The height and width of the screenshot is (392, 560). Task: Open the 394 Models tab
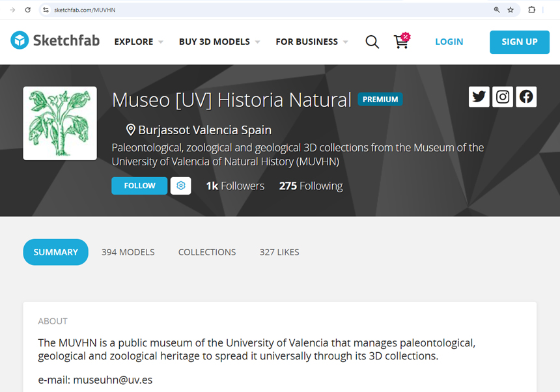point(128,252)
